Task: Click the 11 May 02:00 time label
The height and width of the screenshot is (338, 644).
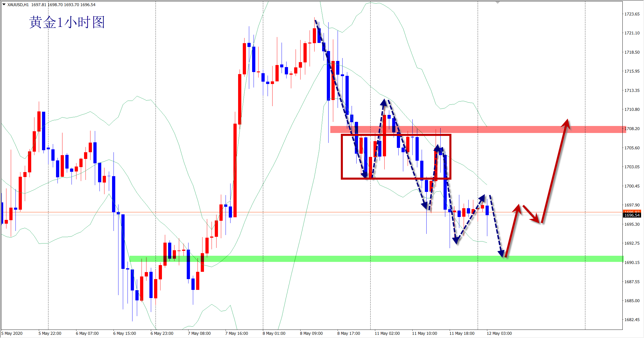Action: point(387,333)
